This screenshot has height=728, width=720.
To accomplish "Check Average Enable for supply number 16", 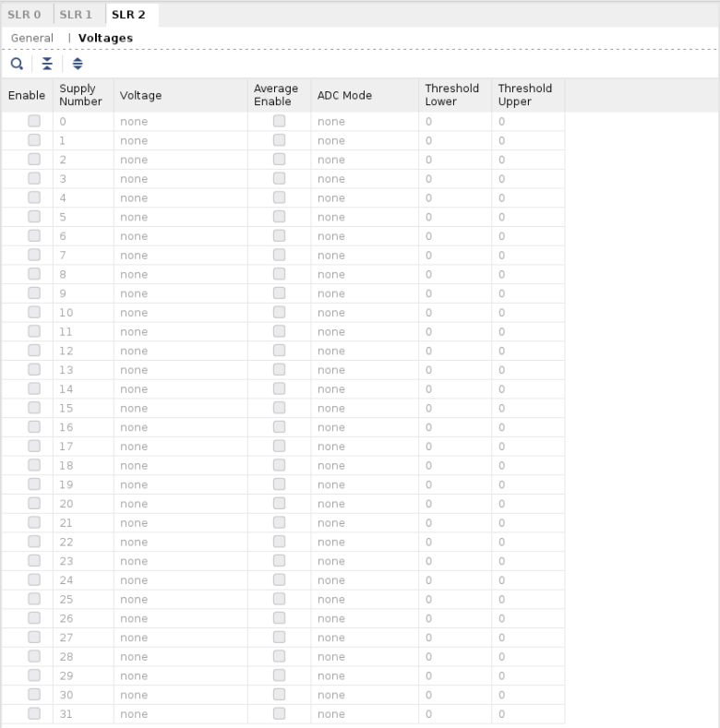I will tap(279, 427).
